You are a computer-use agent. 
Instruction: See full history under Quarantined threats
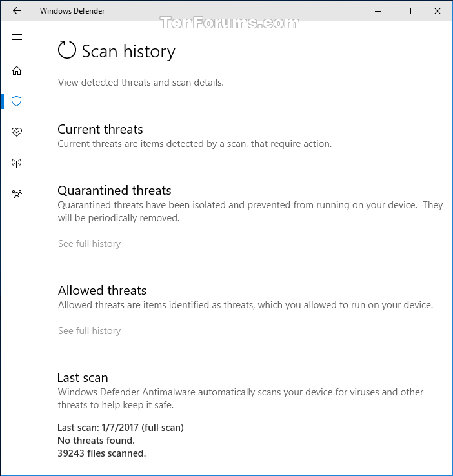tap(89, 243)
